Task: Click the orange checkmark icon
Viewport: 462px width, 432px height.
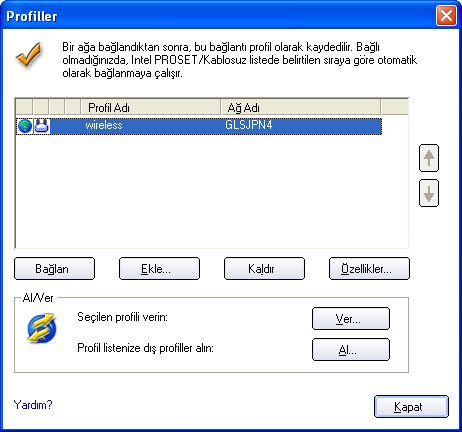Action: pos(29,55)
